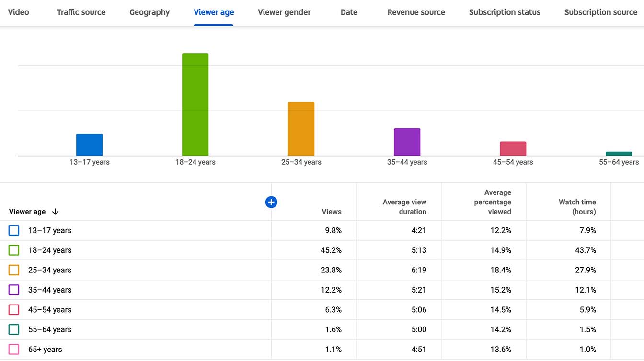The image size is (644, 361).
Task: Select the 45–54 years row label
Action: pyautogui.click(x=50, y=310)
